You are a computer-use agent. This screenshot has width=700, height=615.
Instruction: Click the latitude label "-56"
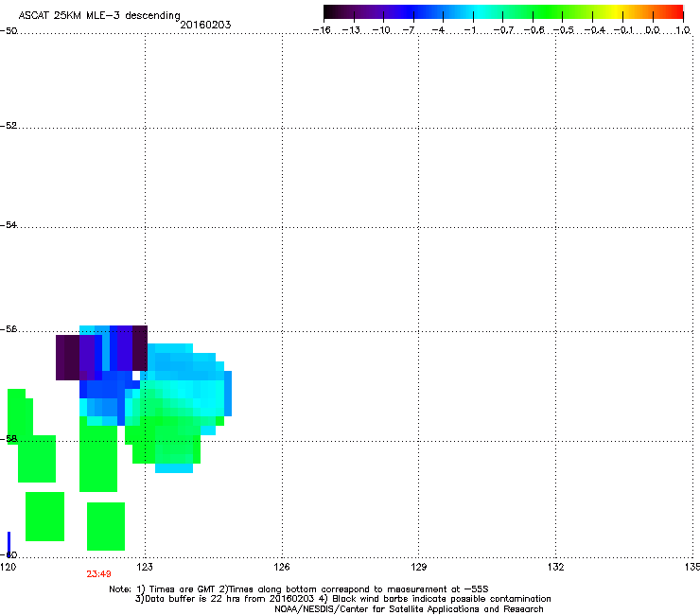(x=9, y=329)
